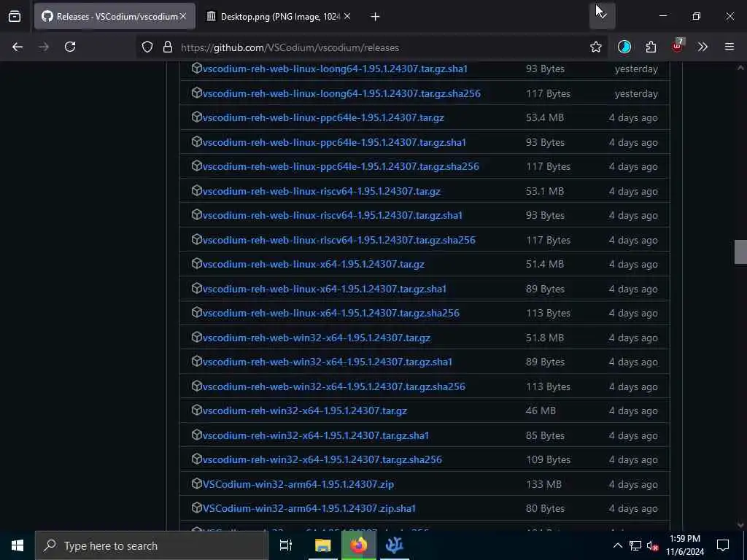
Task: Open VSCodium from the taskbar
Action: pyautogui.click(x=395, y=545)
